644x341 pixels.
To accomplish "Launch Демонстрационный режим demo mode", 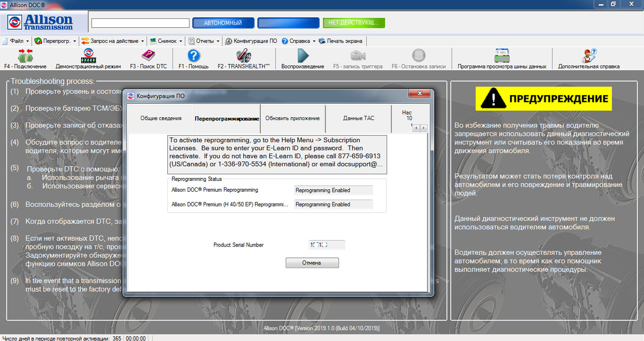I will [x=88, y=58].
